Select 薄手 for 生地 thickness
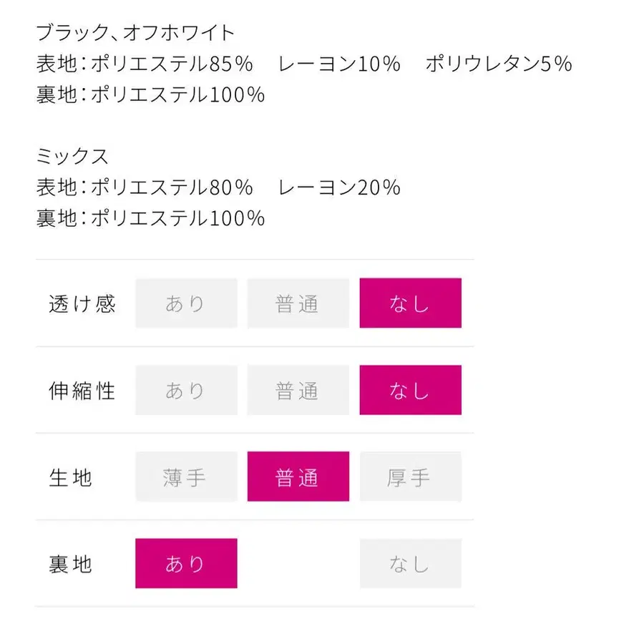The height and width of the screenshot is (644, 644). (x=186, y=477)
